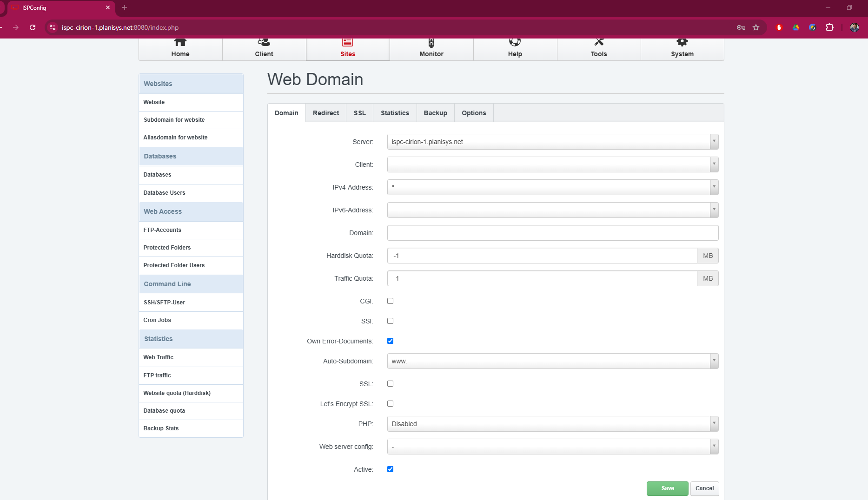
Task: Open Web Traffic statistics link
Action: click(191, 357)
